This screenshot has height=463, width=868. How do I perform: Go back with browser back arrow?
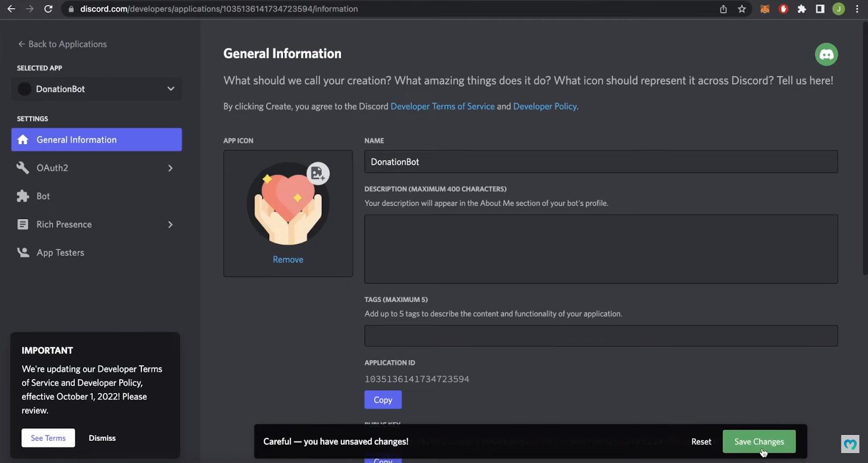pyautogui.click(x=11, y=9)
